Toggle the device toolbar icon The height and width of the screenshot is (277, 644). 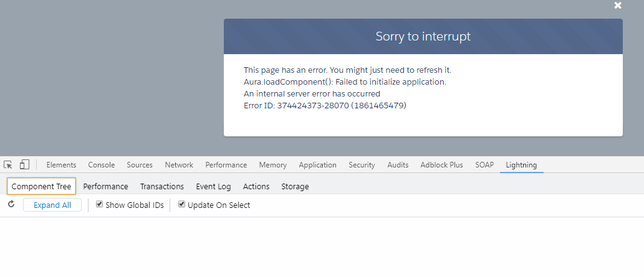pos(24,165)
